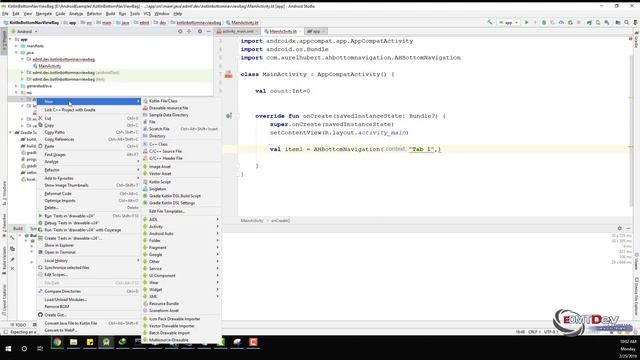Expand the Add to Favorites submenu
Screen dimensions: 640x360
[x=89, y=178]
